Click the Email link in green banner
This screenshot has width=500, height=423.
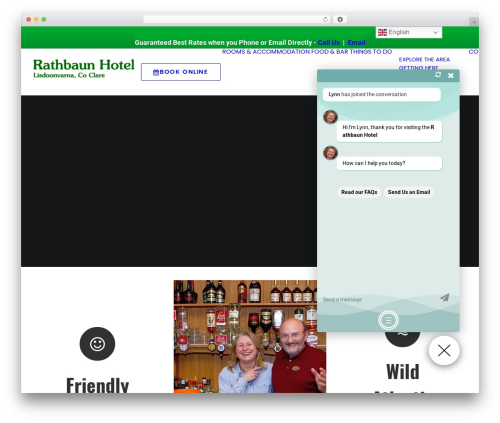pos(356,42)
